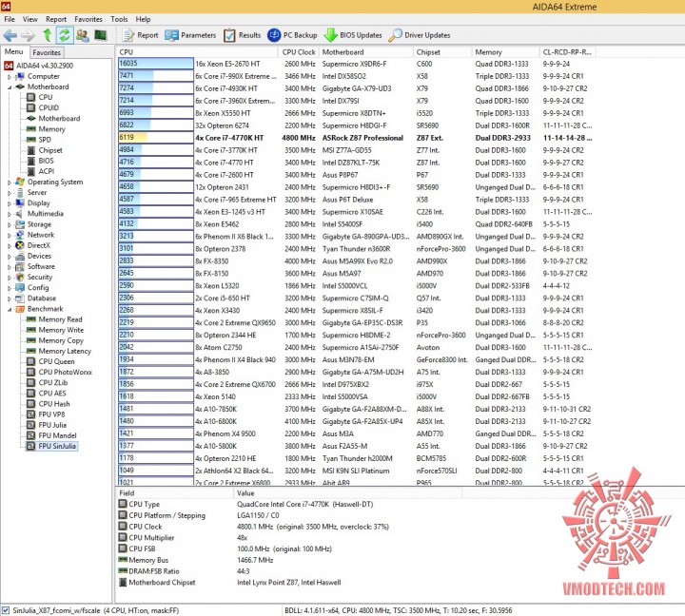The height and width of the screenshot is (616, 685).
Task: Open the FPU VP8 benchmark
Action: tap(46, 414)
